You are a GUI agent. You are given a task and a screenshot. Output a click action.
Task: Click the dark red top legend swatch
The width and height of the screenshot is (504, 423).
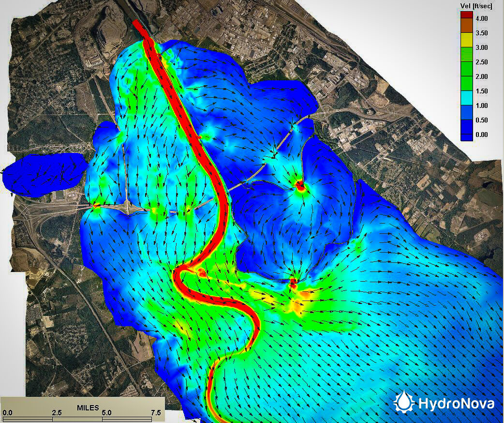point(466,14)
